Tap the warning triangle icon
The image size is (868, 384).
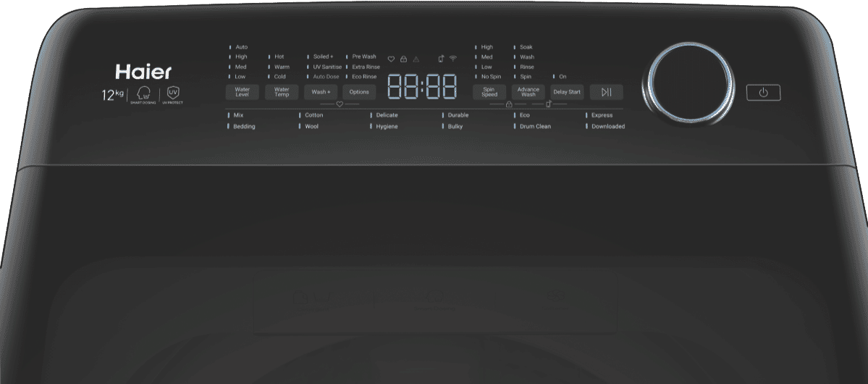416,59
